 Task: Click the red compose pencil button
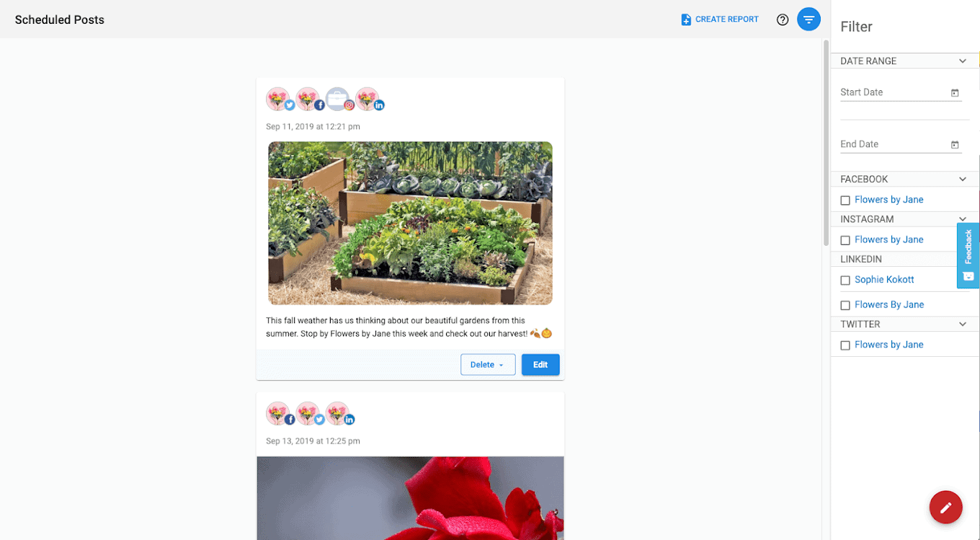945,508
